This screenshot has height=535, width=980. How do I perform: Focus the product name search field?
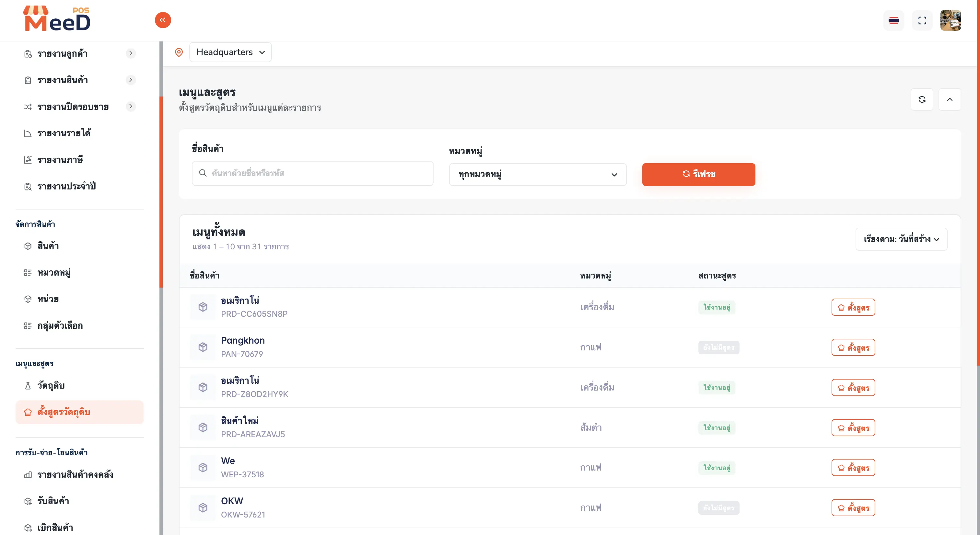point(312,173)
